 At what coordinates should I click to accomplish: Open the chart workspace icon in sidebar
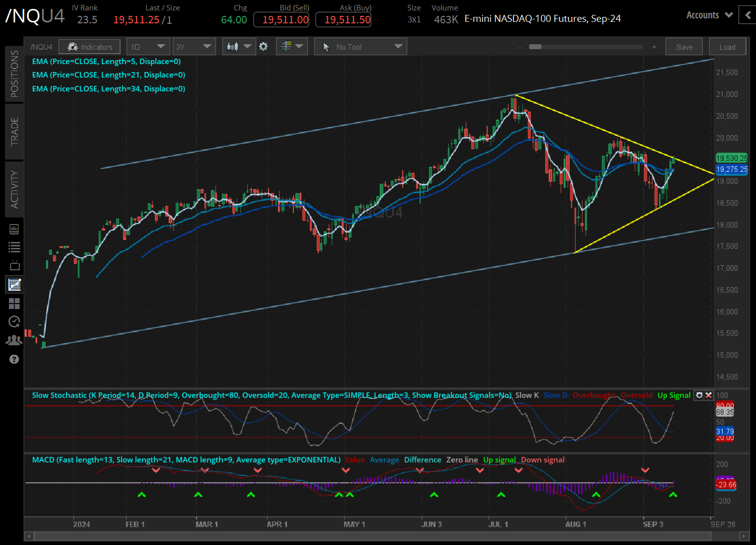(14, 284)
